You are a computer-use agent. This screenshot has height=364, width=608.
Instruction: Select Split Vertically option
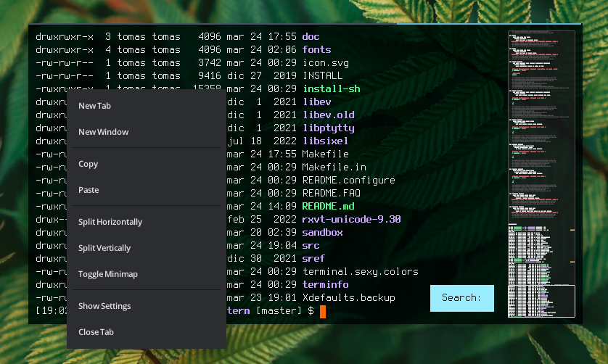(x=147, y=248)
